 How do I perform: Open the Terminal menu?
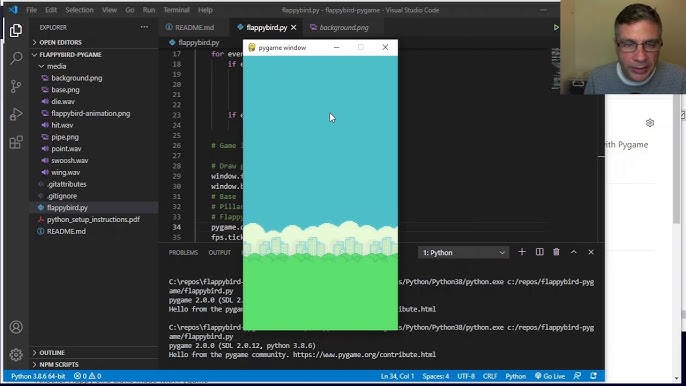tap(176, 10)
